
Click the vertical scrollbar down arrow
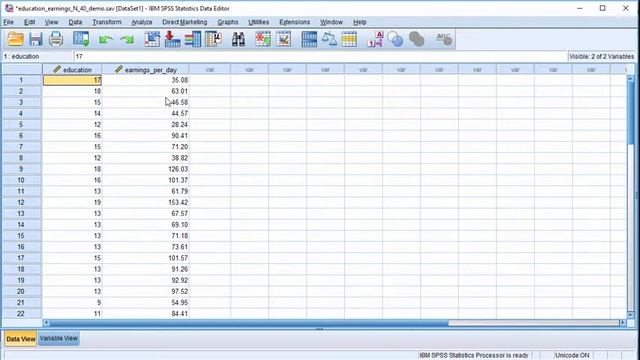pyautogui.click(x=631, y=315)
